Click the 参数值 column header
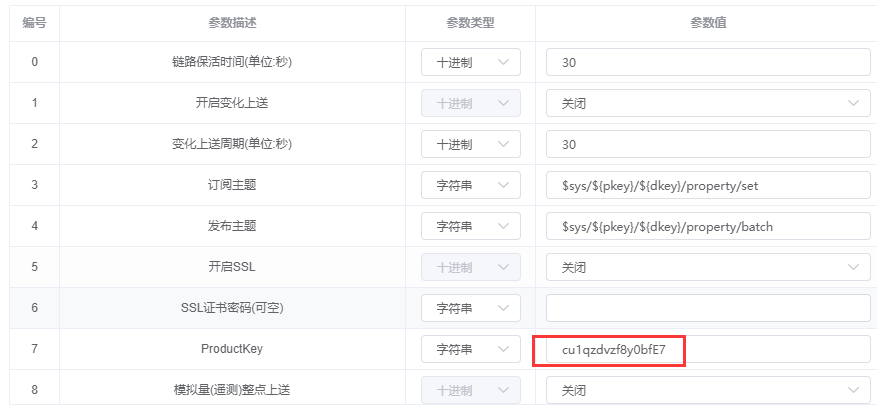 (706, 23)
